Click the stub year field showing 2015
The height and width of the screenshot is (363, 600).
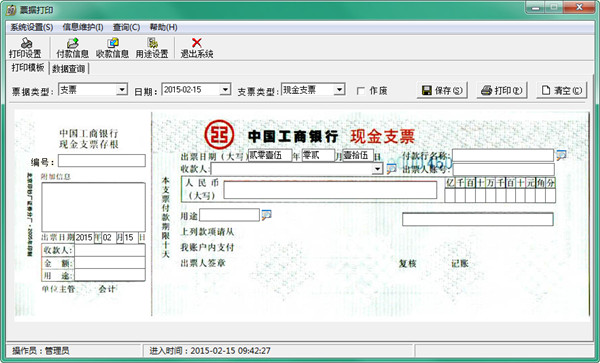click(x=84, y=238)
